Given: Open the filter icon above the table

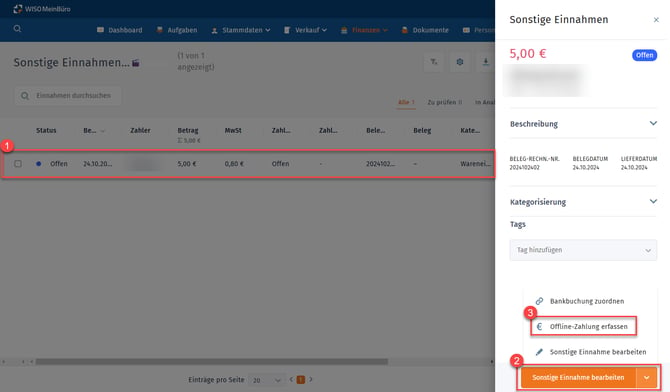Looking at the screenshot, I should 433,62.
